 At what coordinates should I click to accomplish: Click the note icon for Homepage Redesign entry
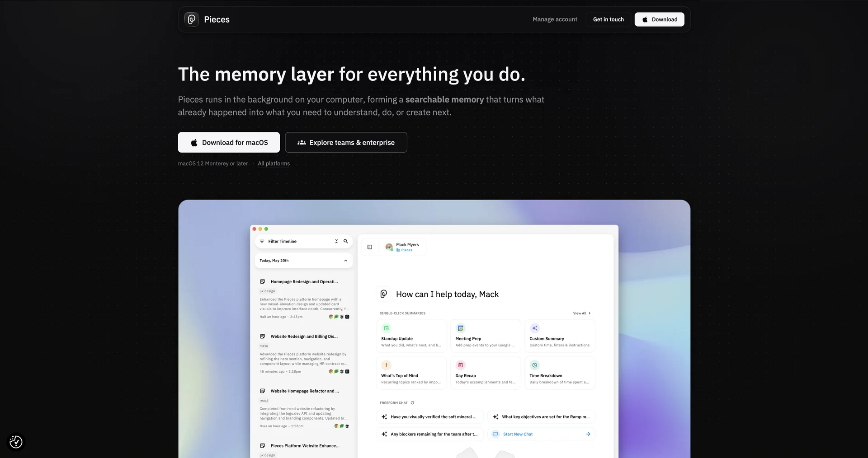point(263,282)
